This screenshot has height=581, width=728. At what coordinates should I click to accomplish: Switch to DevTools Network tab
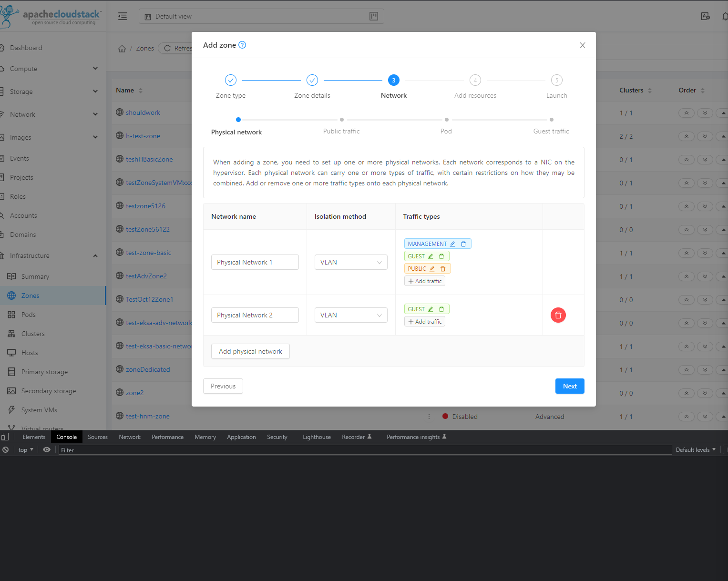pos(130,437)
